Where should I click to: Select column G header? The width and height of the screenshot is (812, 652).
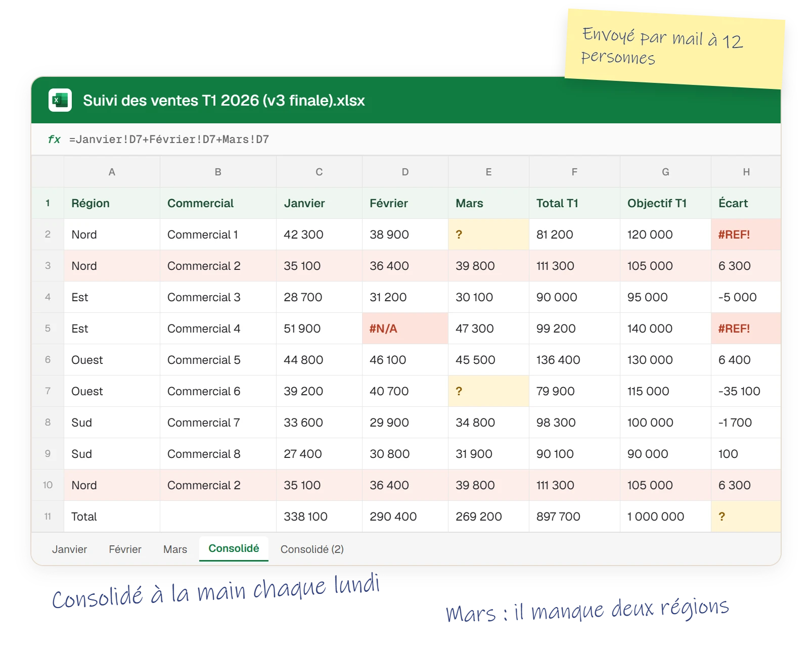point(665,172)
